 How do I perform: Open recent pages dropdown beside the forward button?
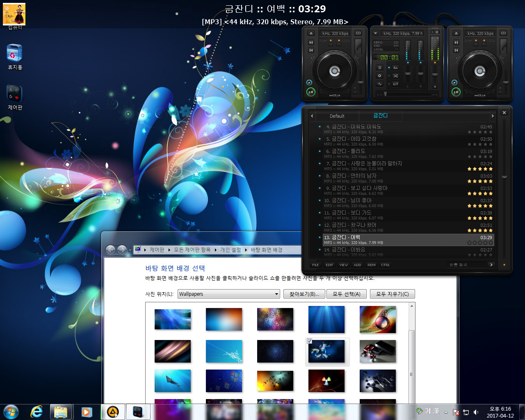tap(130, 250)
